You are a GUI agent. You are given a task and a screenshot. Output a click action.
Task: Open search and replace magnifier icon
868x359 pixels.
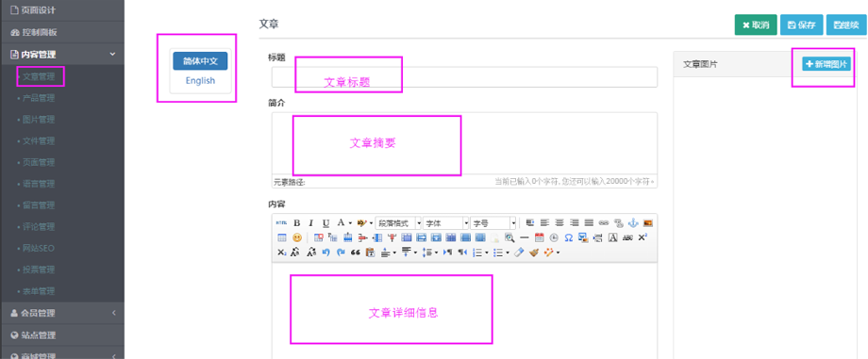[x=509, y=237]
